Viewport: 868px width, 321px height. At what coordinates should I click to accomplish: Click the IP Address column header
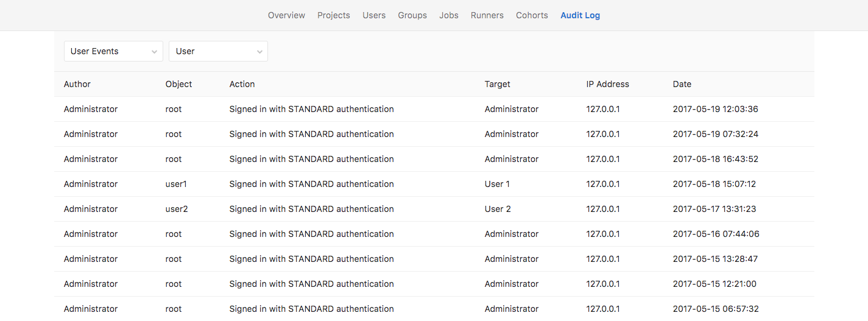607,84
